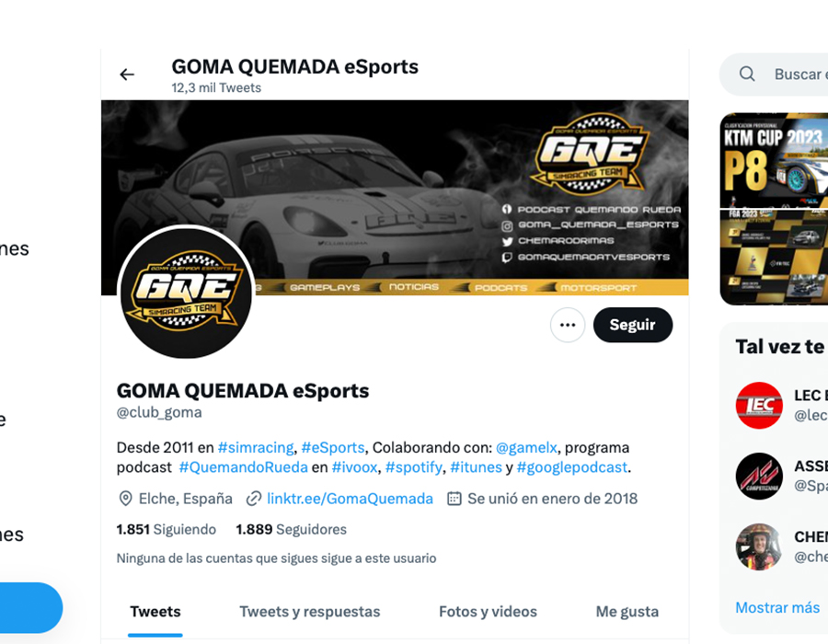View the 1.889 Seguidores list
Image resolution: width=828 pixels, height=644 pixels.
click(291, 529)
